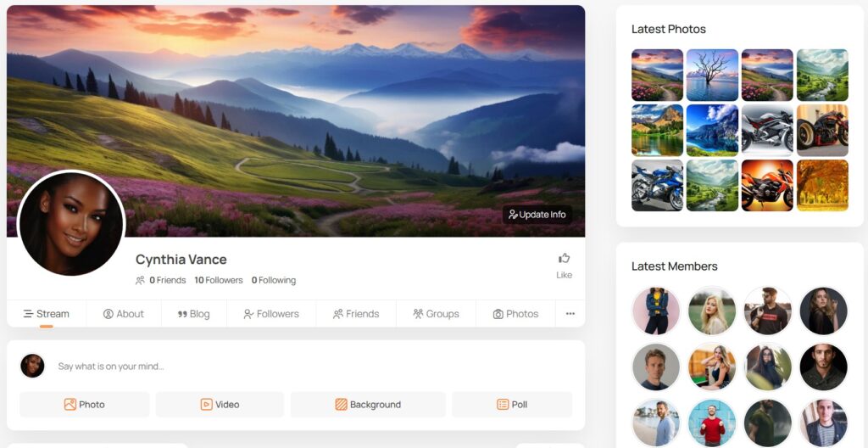Open the Friends tab

pos(356,314)
